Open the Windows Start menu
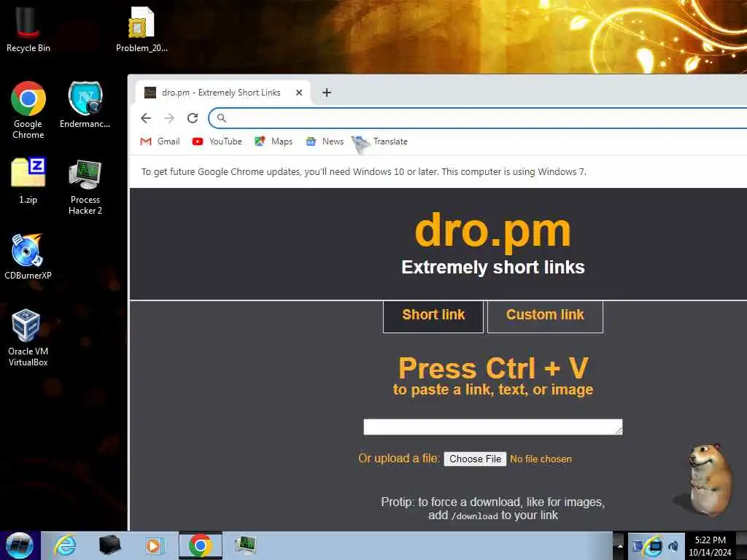The image size is (747, 560). pos(19,545)
